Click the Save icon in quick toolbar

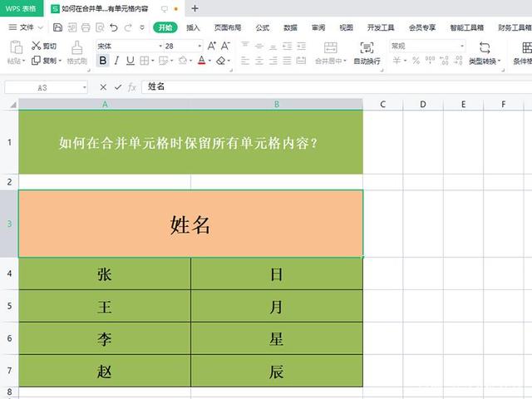pos(58,27)
